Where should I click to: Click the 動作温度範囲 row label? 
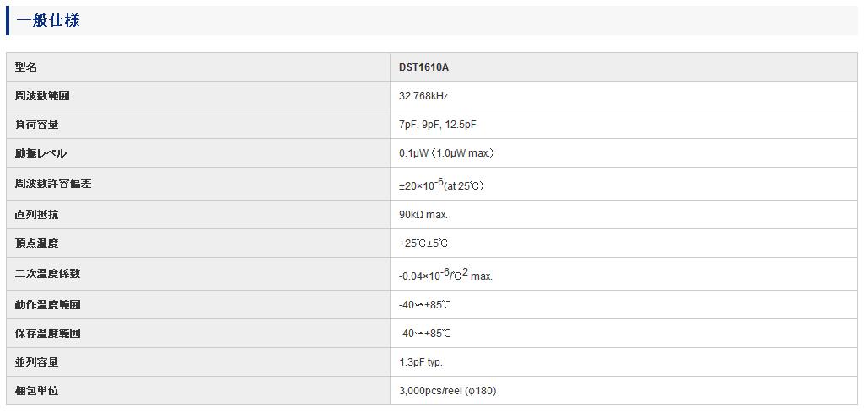click(47, 305)
